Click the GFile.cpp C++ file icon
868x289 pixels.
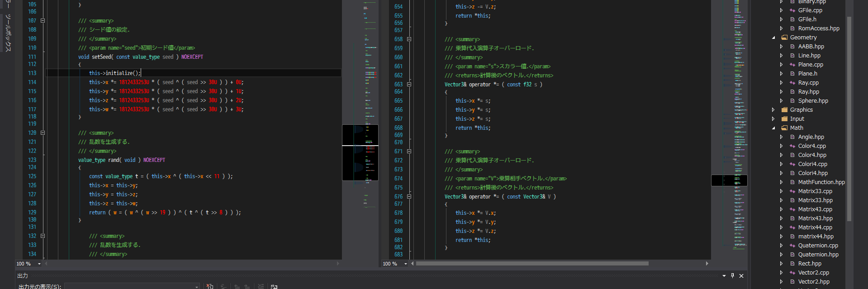pyautogui.click(x=792, y=10)
